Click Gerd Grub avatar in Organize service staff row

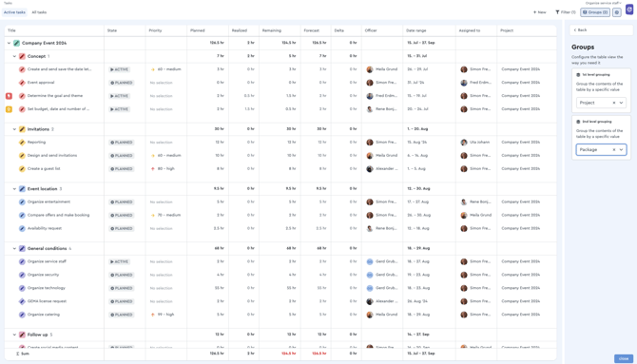coord(370,261)
